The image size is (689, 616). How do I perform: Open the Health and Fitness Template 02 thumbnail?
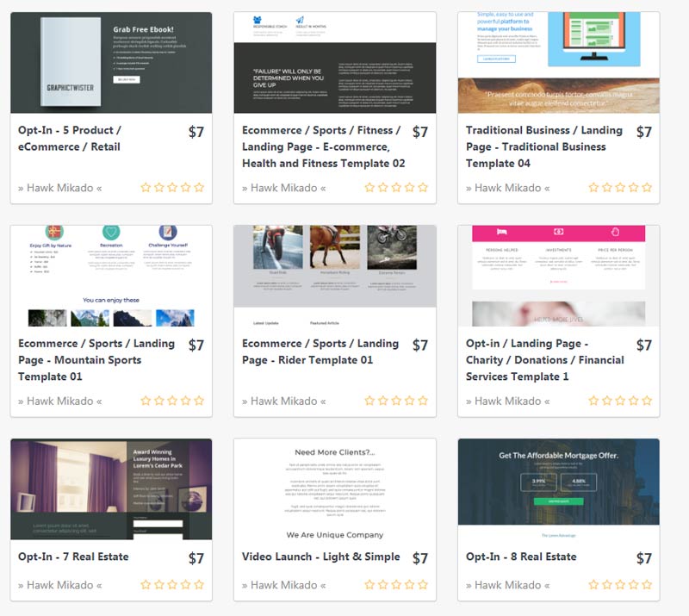(x=335, y=62)
